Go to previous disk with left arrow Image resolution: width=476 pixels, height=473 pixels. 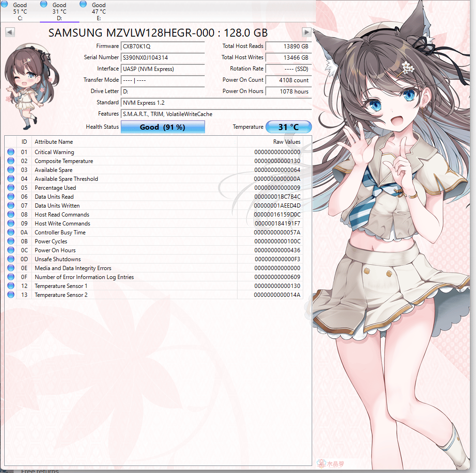point(10,32)
